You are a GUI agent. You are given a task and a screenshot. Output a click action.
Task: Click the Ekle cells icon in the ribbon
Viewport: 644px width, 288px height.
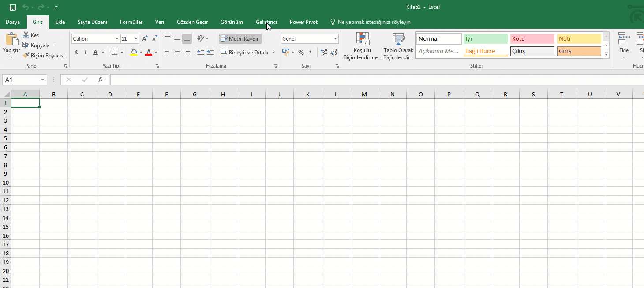click(x=624, y=39)
